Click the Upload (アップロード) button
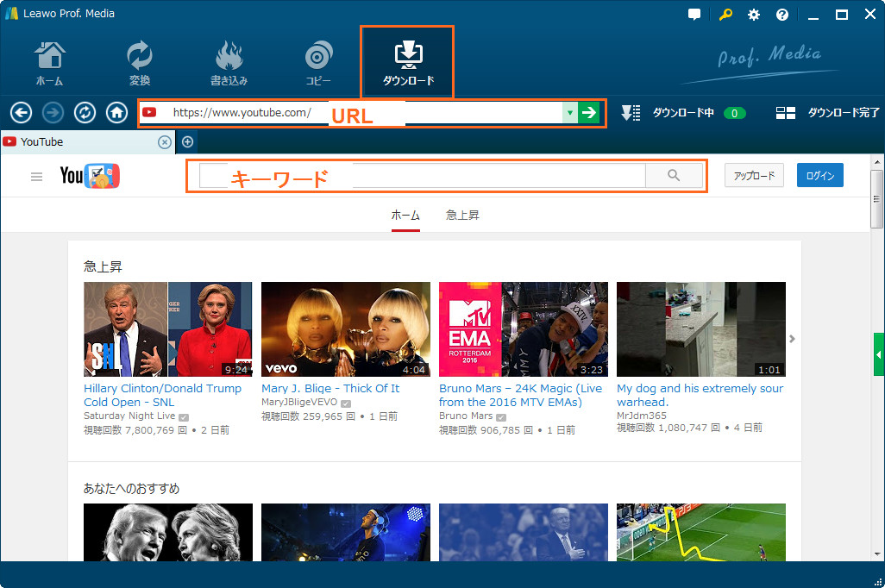885x588 pixels. point(754,176)
